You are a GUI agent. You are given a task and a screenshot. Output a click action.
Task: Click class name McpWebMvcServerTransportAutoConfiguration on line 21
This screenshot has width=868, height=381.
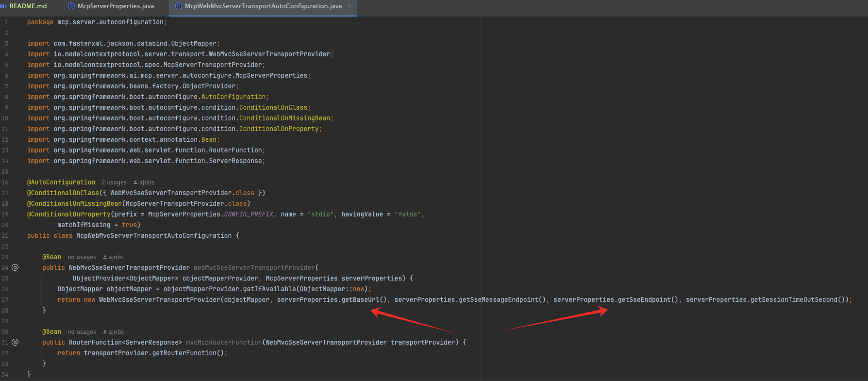click(154, 236)
